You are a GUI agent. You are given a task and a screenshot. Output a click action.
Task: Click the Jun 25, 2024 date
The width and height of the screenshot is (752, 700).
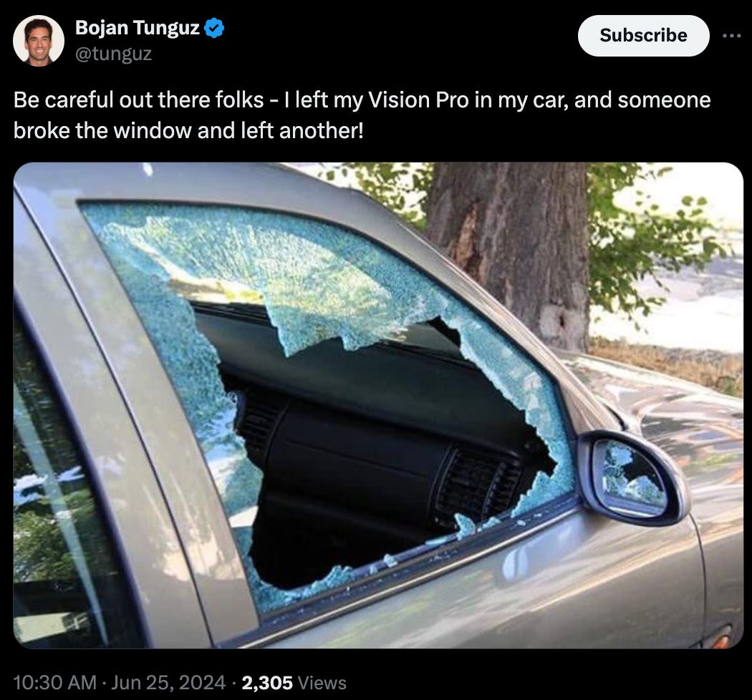click(168, 682)
